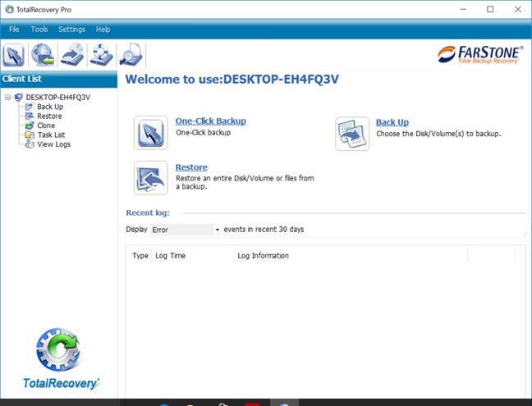532x406 pixels.
Task: Click the magnifier explore image toolbar icon
Action: pyautogui.click(x=131, y=55)
